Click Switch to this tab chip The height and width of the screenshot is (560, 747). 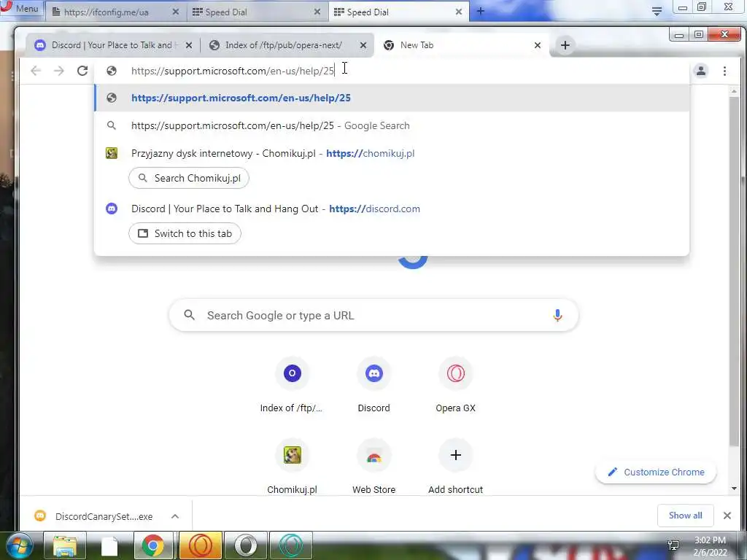pos(185,234)
